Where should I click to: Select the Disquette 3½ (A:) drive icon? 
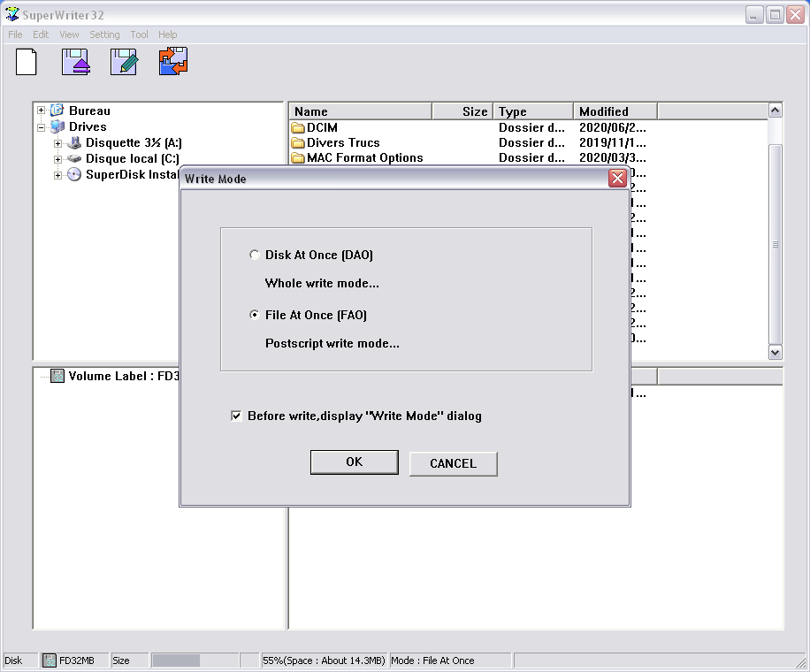click(x=74, y=142)
